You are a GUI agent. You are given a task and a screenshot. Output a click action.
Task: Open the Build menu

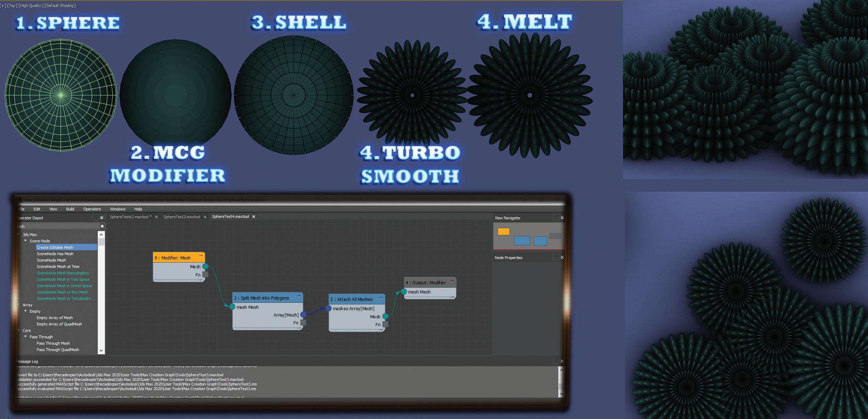tap(70, 209)
